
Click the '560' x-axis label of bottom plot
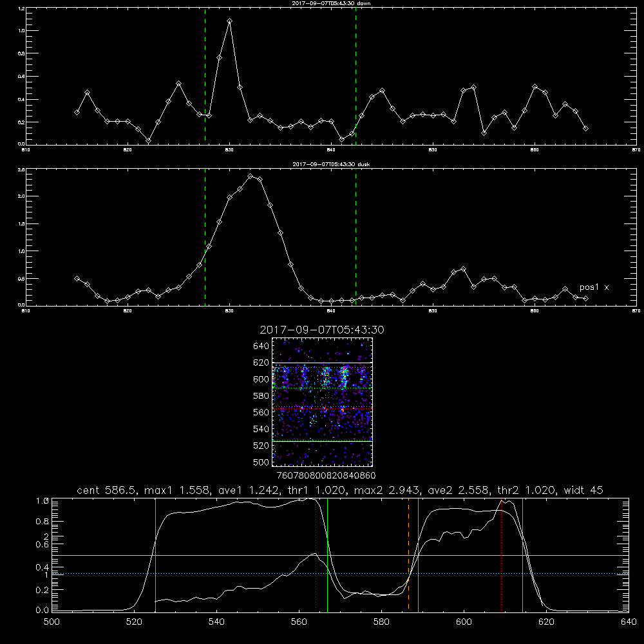[299, 621]
